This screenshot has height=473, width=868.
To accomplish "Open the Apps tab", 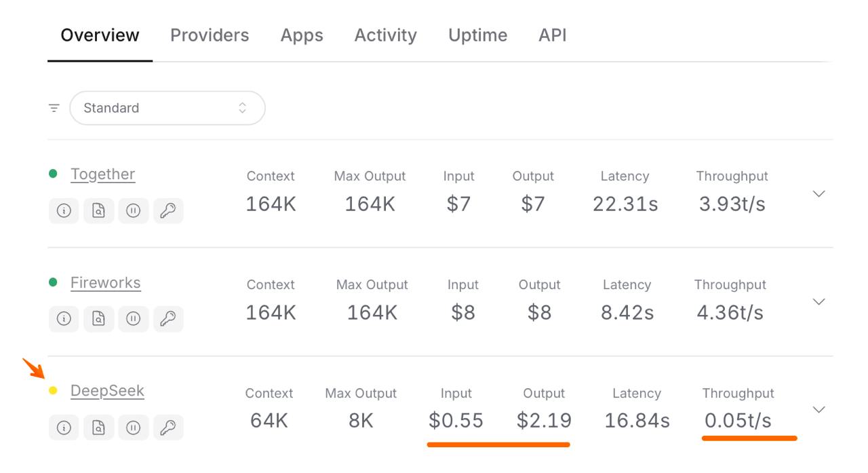I will [x=302, y=35].
